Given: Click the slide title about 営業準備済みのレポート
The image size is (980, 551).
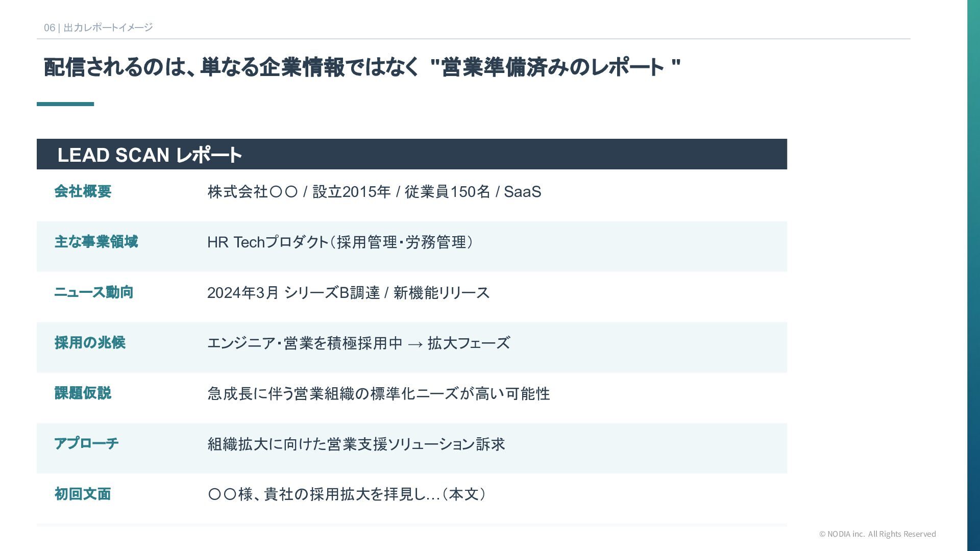Looking at the screenshot, I should 362,67.
